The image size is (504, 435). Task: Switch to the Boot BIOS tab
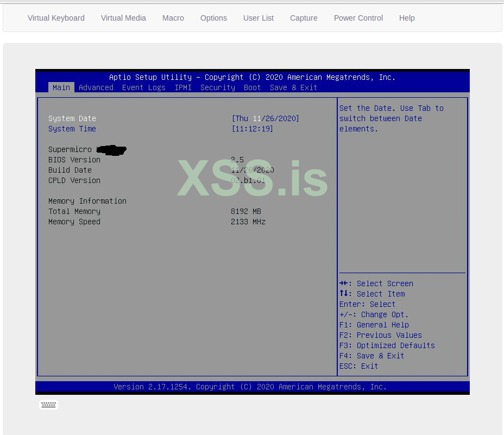(253, 87)
